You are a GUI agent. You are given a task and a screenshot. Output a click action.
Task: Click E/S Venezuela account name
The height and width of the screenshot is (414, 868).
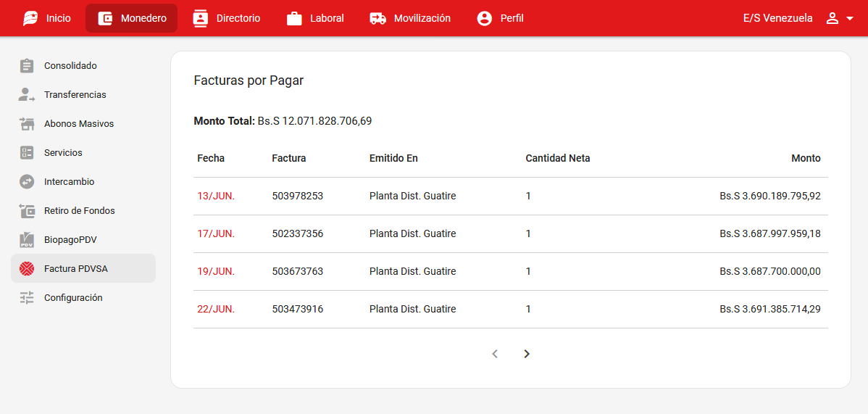point(777,18)
